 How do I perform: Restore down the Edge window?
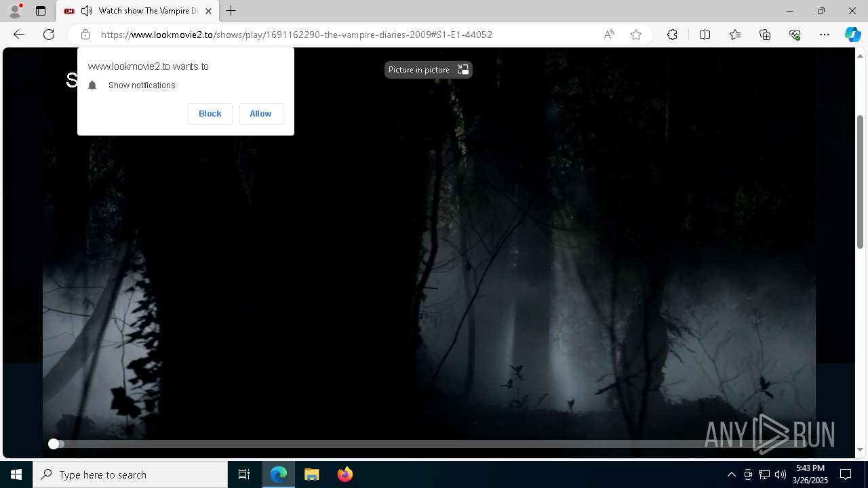pyautogui.click(x=821, y=11)
